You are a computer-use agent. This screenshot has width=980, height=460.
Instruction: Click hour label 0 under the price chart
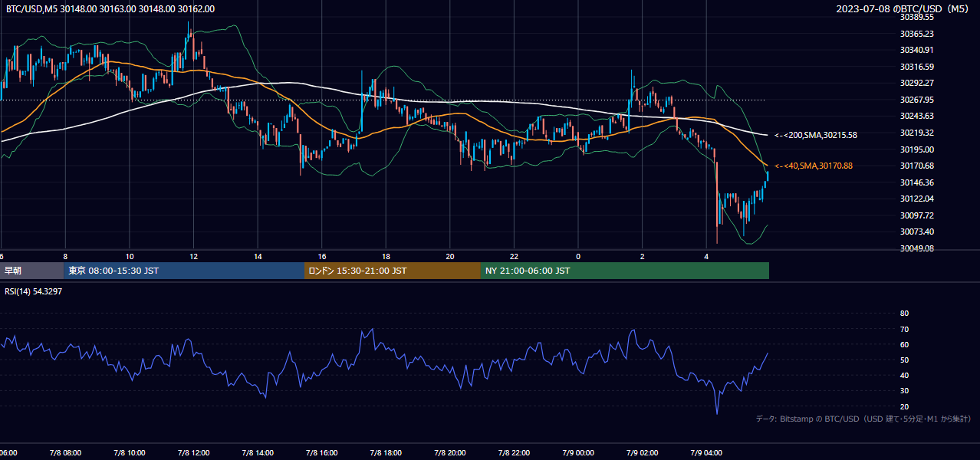tap(578, 256)
